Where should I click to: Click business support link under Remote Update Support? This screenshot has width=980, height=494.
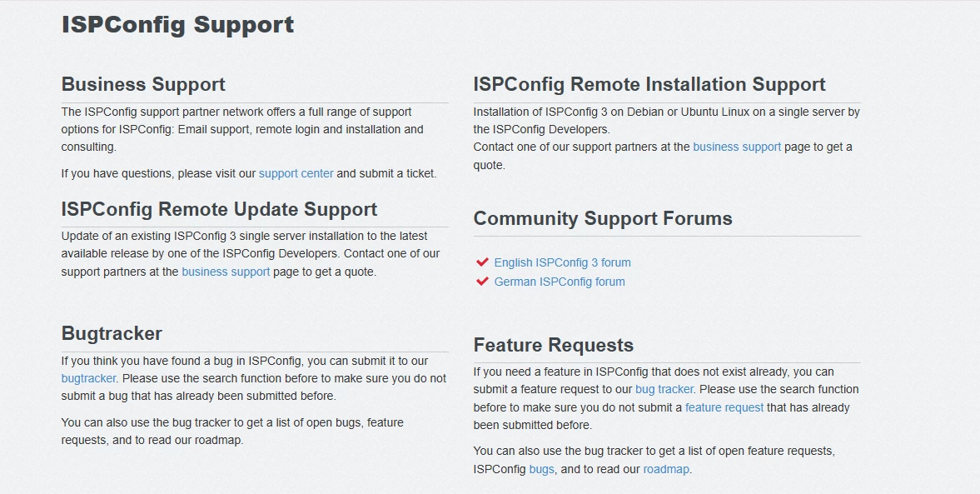[225, 272]
